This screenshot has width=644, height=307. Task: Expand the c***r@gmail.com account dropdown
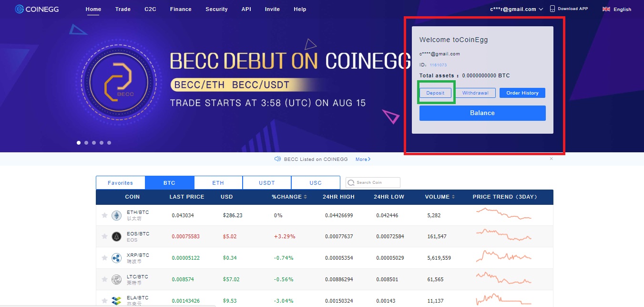516,9
